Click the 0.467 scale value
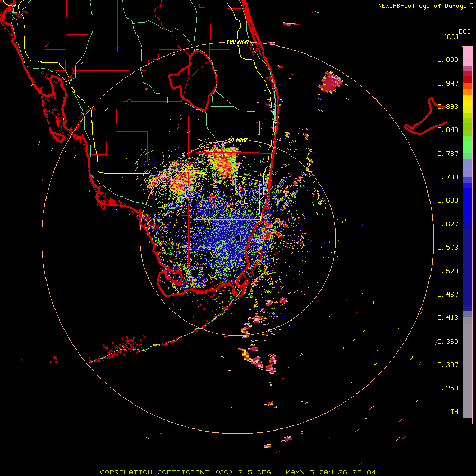 point(448,295)
